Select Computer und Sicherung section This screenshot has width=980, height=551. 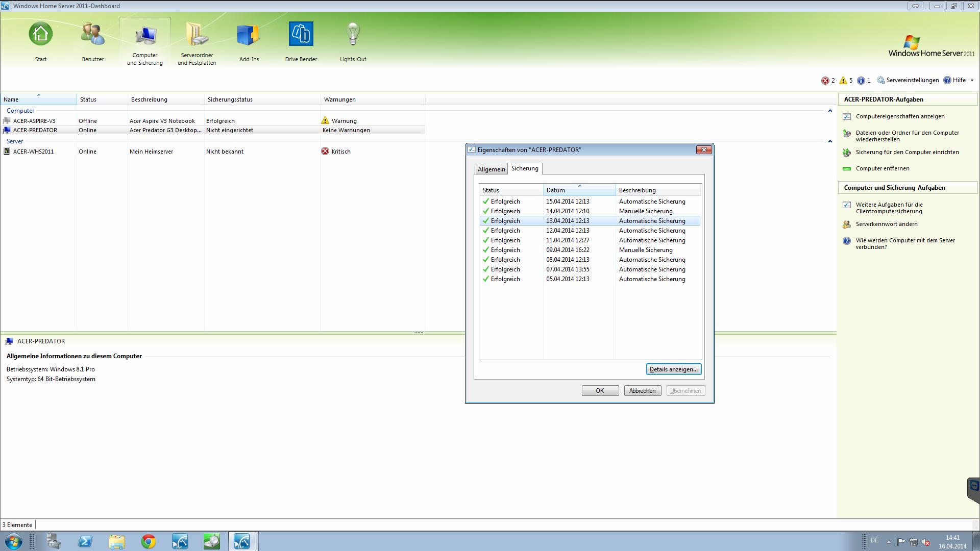(x=145, y=42)
